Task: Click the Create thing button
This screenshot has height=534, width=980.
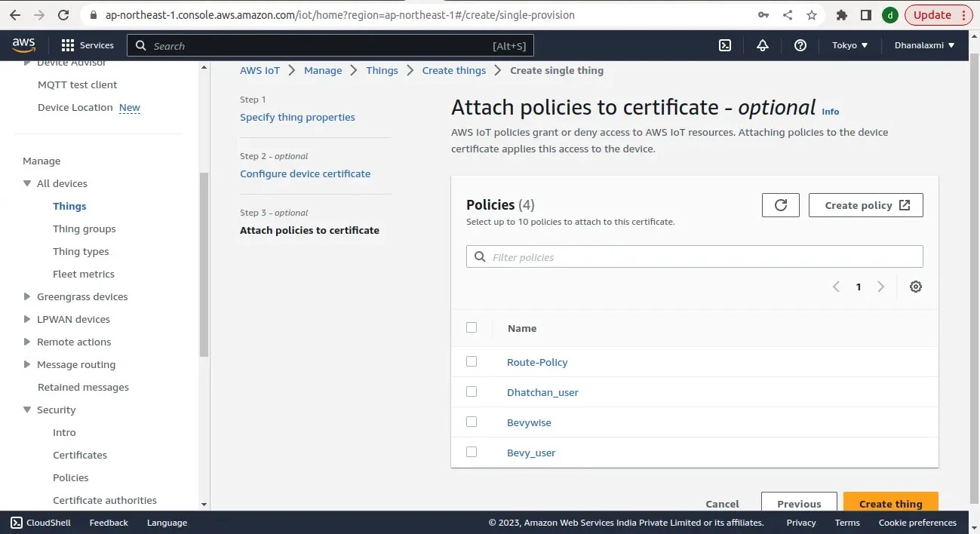Action: (x=891, y=502)
